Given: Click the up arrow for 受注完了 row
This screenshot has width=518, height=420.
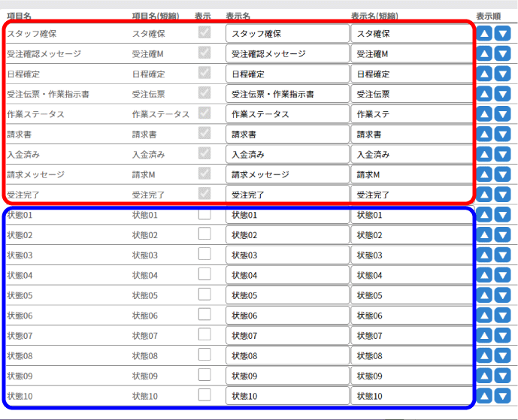Looking at the screenshot, I should 485,195.
